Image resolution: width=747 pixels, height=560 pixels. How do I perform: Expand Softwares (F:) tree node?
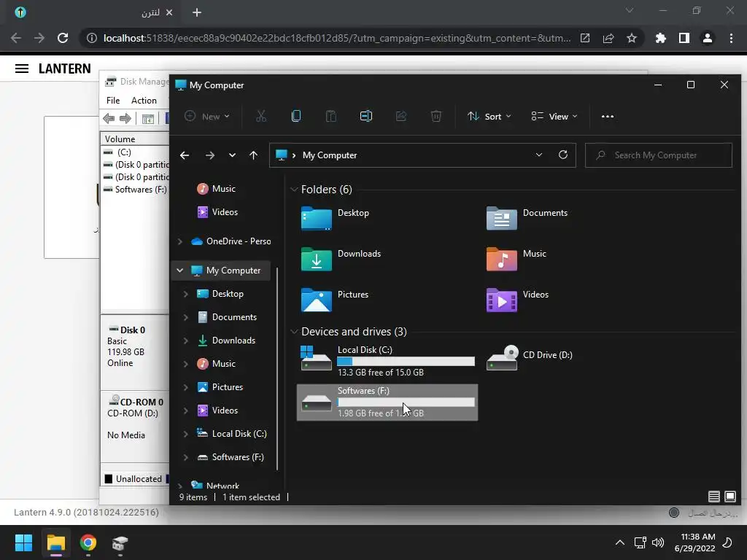pos(185,457)
